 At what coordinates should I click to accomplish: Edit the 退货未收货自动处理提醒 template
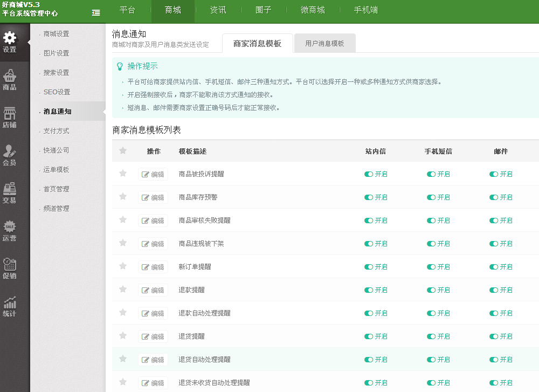coord(153,383)
